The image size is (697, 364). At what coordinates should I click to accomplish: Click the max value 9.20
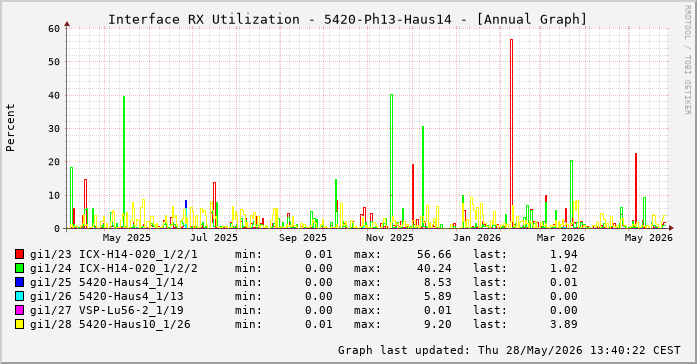[438, 324]
